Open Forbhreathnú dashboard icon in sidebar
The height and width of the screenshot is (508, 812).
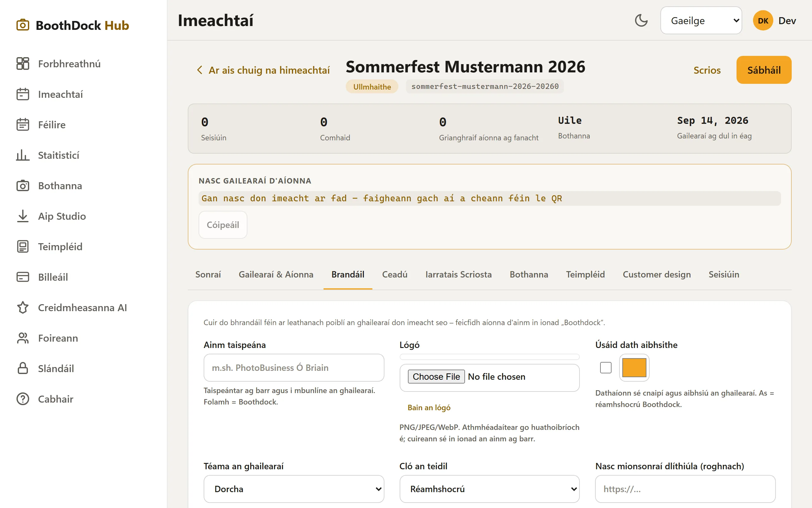tap(23, 63)
